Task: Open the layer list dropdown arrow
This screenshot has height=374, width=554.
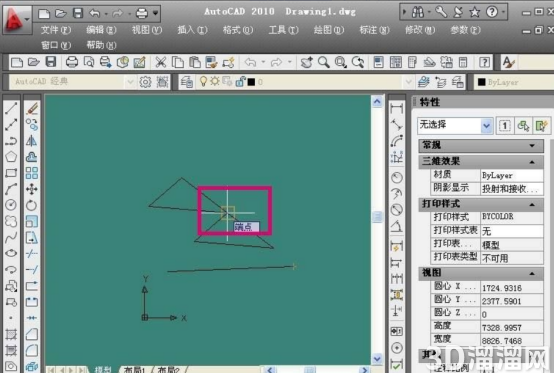Action: [x=408, y=82]
